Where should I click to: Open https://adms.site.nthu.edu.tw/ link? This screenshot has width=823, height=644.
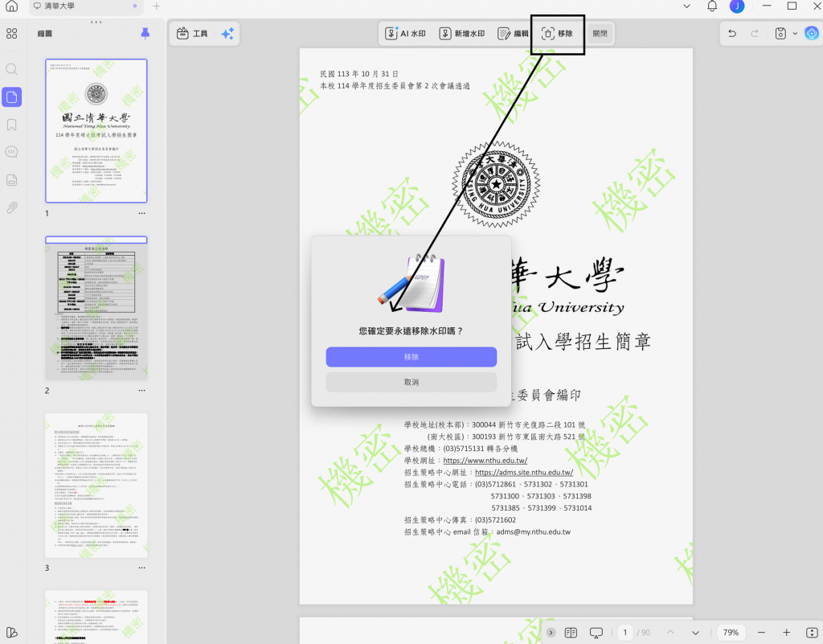click(x=524, y=473)
